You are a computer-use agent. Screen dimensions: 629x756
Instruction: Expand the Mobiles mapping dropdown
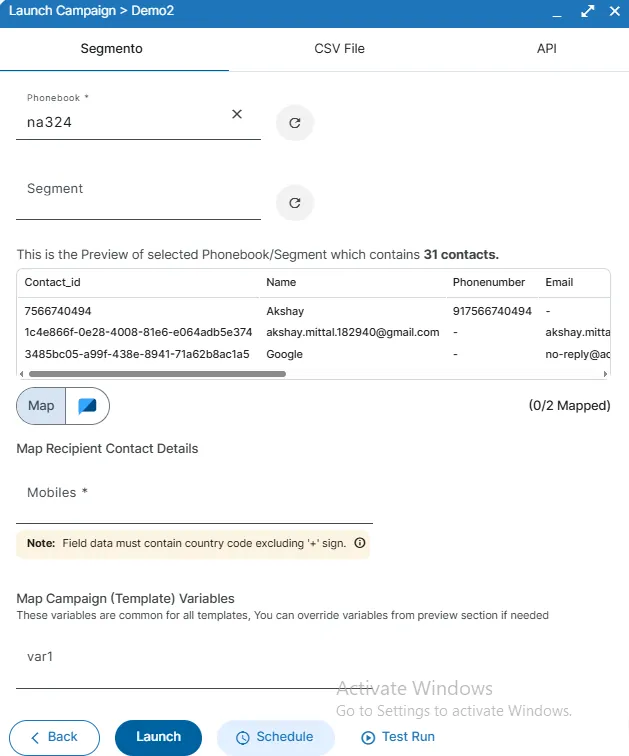(x=194, y=502)
